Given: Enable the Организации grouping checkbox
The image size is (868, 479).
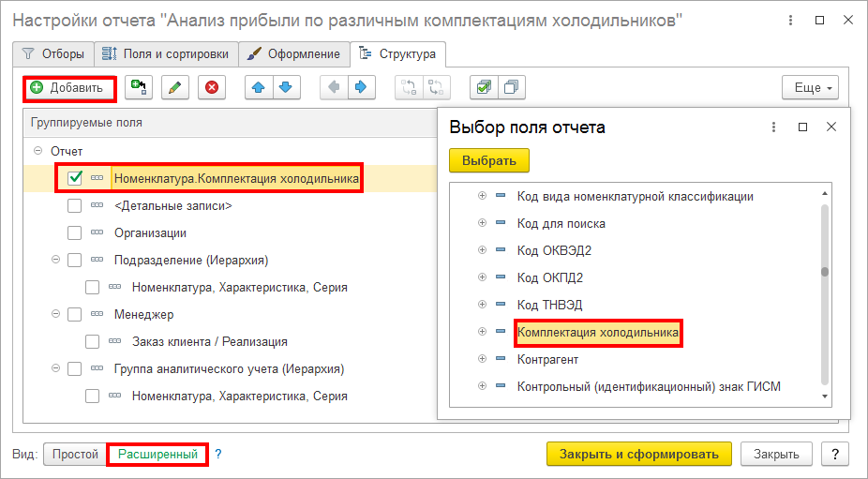Looking at the screenshot, I should pyautogui.click(x=77, y=232).
